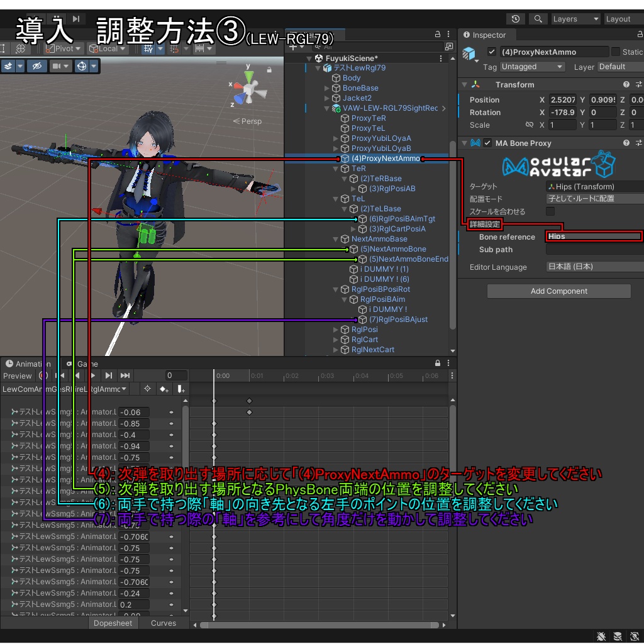Enable the Static checkbox

pos(615,52)
